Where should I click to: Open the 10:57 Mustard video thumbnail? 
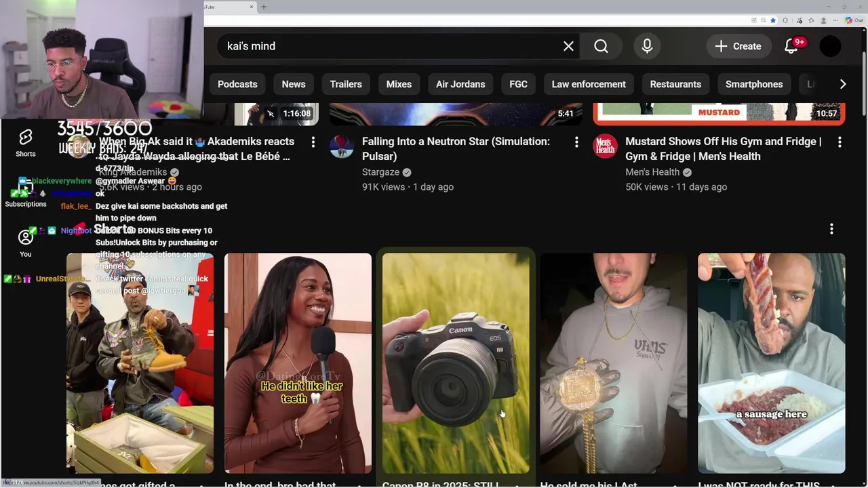pyautogui.click(x=719, y=114)
